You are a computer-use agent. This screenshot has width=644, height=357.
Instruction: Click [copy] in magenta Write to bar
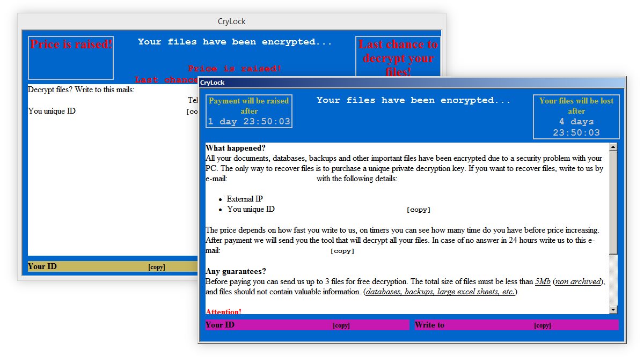543,325
